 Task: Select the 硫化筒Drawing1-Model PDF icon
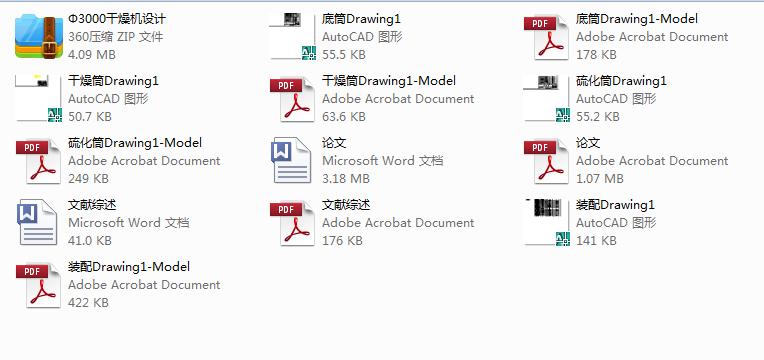pyautogui.click(x=38, y=161)
